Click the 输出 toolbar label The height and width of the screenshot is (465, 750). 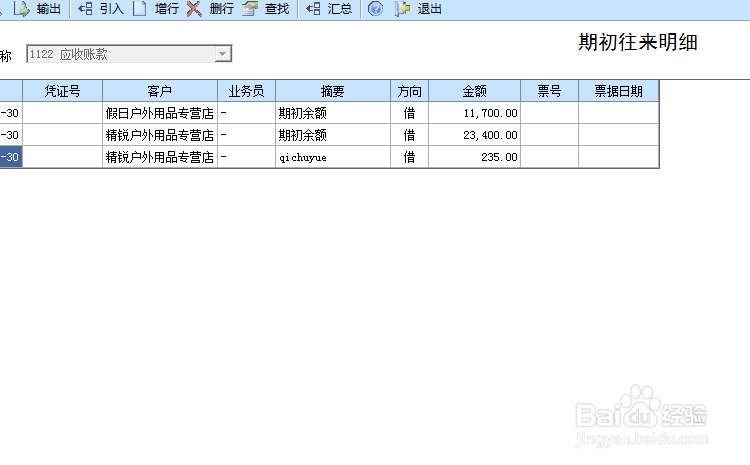point(48,9)
